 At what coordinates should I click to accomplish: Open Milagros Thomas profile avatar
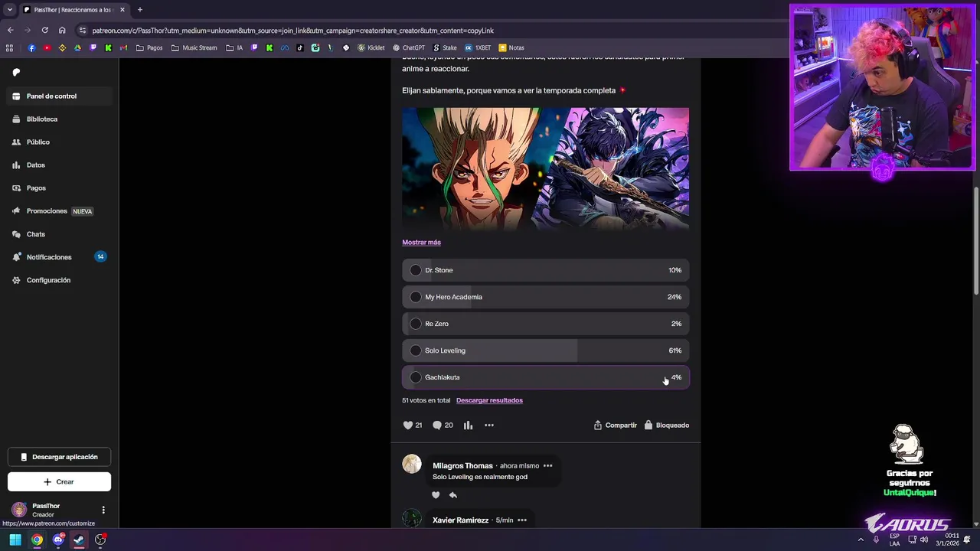pos(412,465)
